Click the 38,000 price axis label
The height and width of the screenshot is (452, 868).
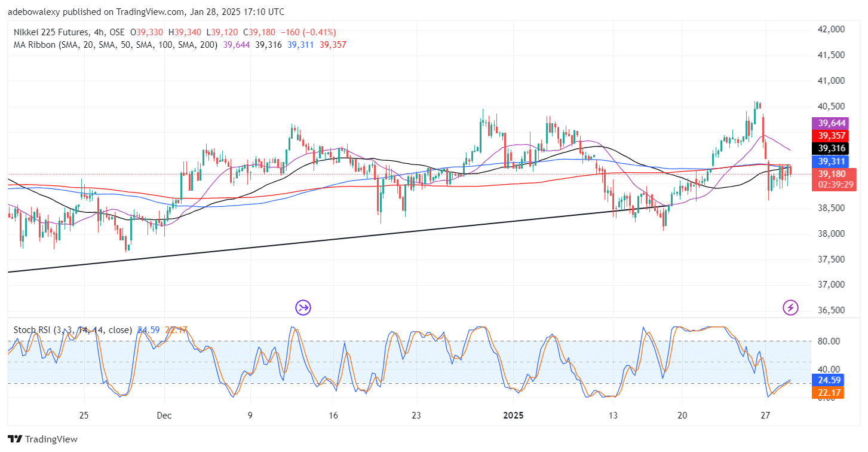coord(831,234)
